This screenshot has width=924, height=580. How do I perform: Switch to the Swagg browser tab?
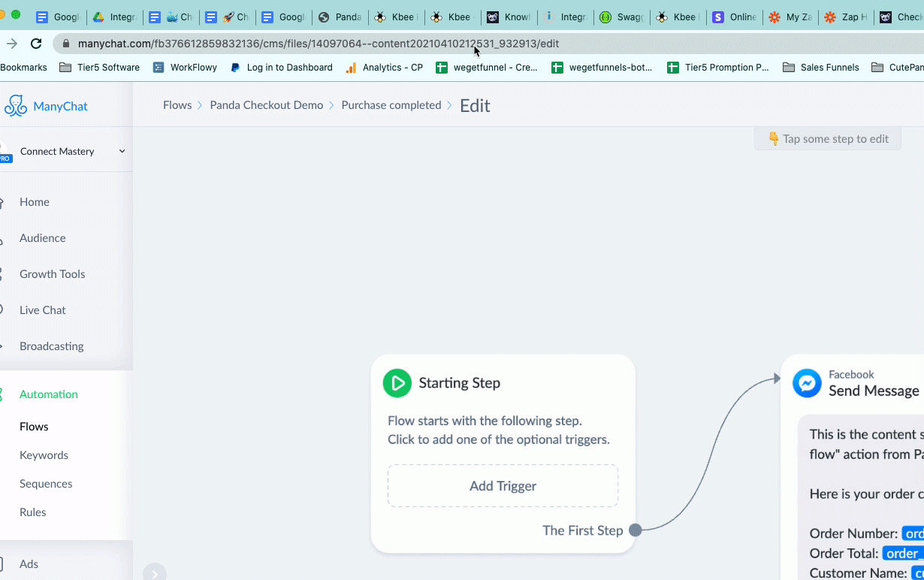point(621,17)
